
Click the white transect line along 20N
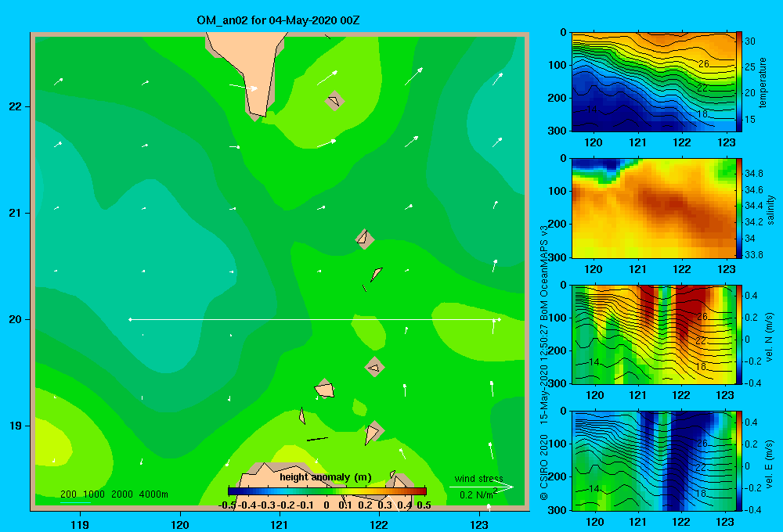coord(315,319)
